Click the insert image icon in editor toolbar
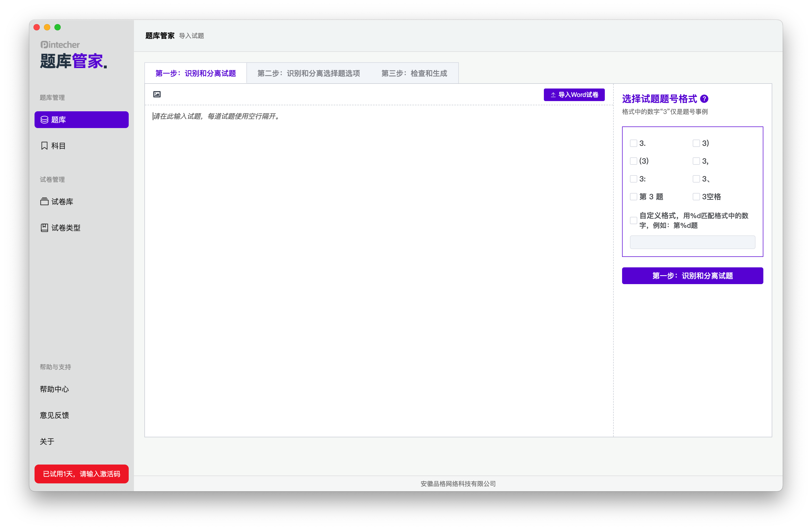This screenshot has width=812, height=530. [157, 94]
